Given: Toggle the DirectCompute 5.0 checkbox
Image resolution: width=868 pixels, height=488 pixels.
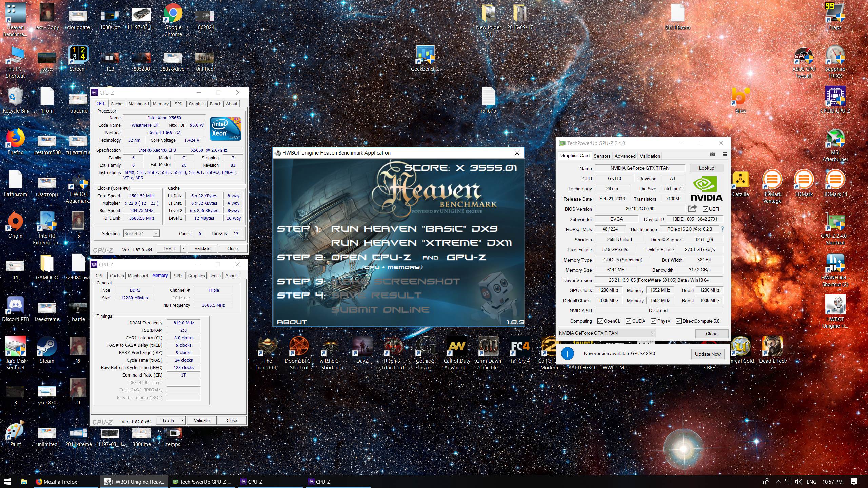Looking at the screenshot, I should point(679,321).
